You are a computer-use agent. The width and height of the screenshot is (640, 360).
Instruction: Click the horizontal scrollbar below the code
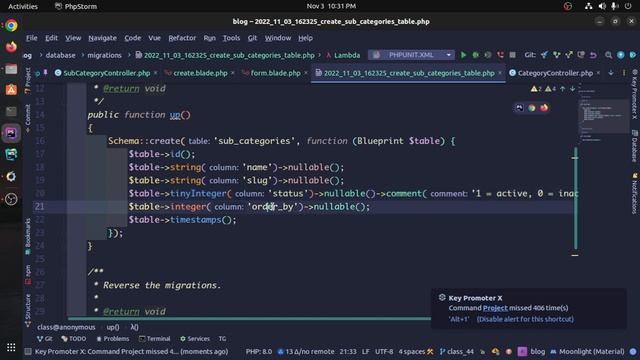[x=249, y=318]
